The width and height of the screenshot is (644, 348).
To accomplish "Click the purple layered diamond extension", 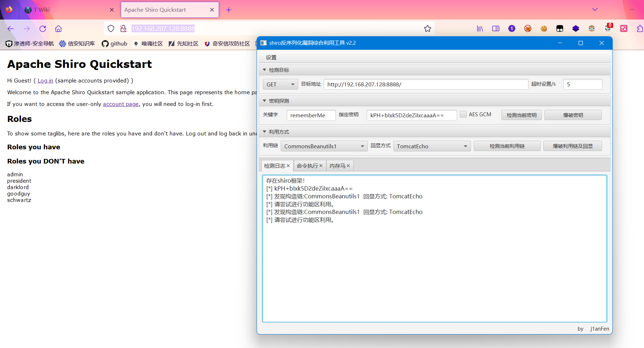I will 576,28.
